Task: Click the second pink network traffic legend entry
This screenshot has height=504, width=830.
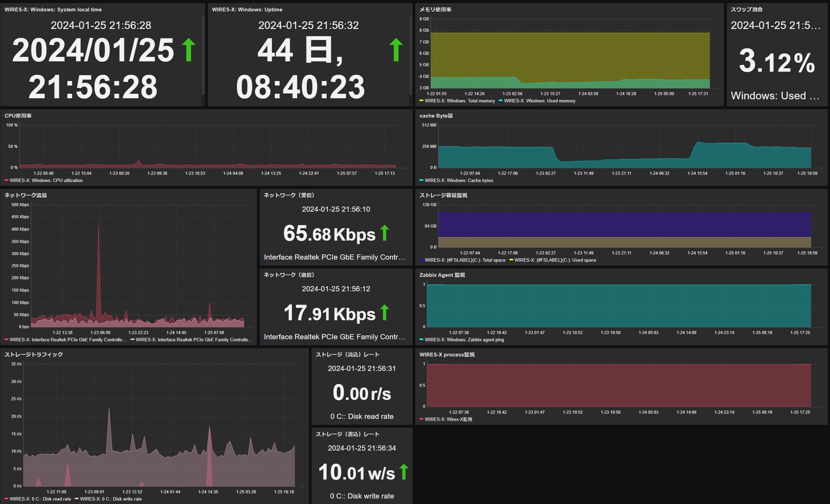Action: 192,340
